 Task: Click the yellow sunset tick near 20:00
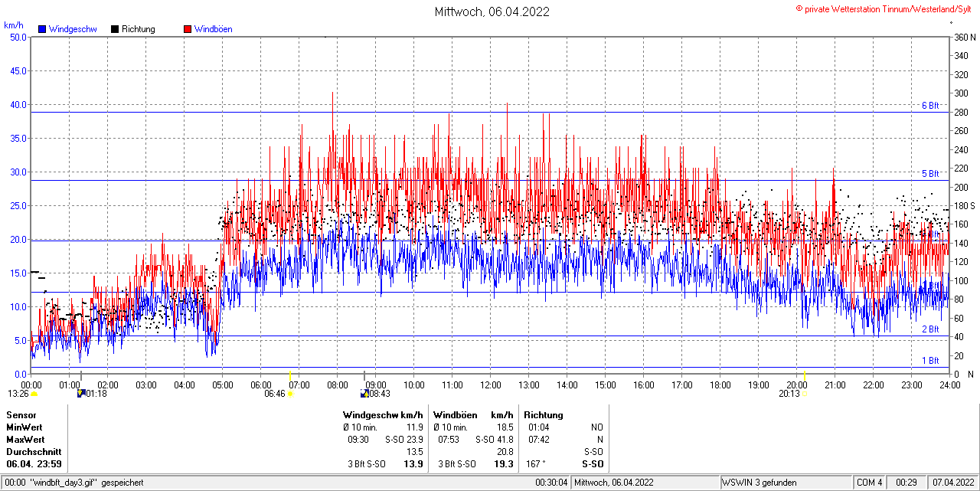coord(804,375)
